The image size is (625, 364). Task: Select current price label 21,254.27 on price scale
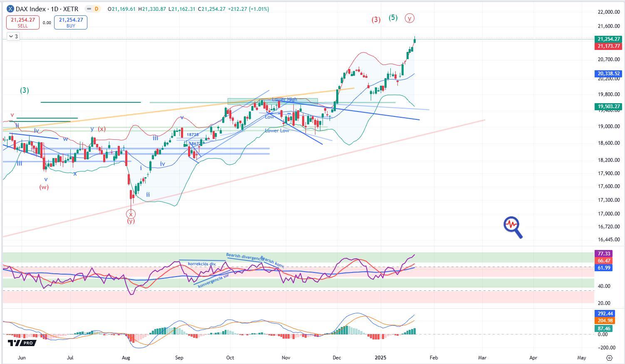[609, 39]
